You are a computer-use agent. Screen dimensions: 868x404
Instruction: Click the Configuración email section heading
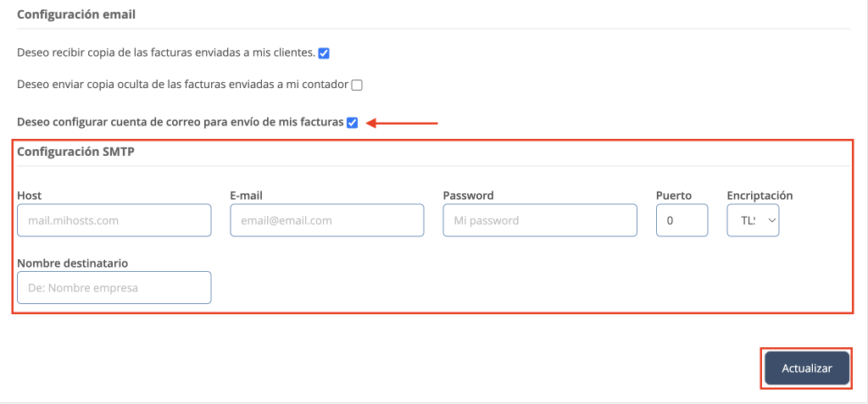point(76,14)
